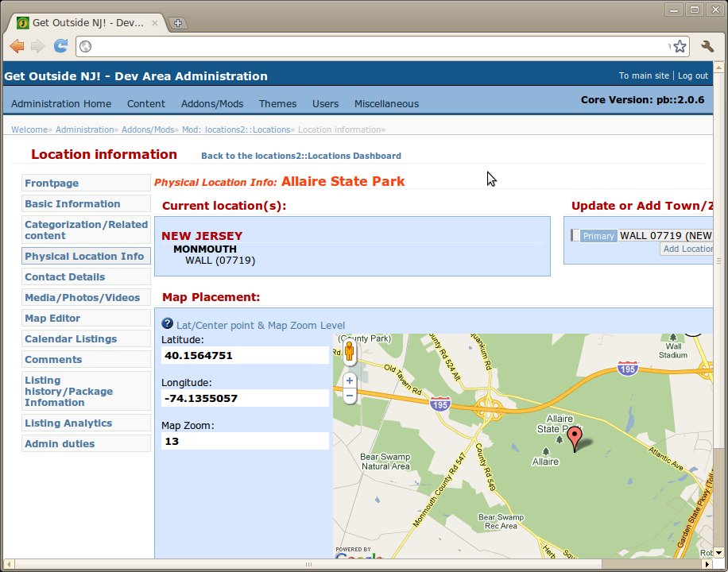Open the wrench settings menu
Image resolution: width=728 pixels, height=572 pixels.
click(707, 47)
